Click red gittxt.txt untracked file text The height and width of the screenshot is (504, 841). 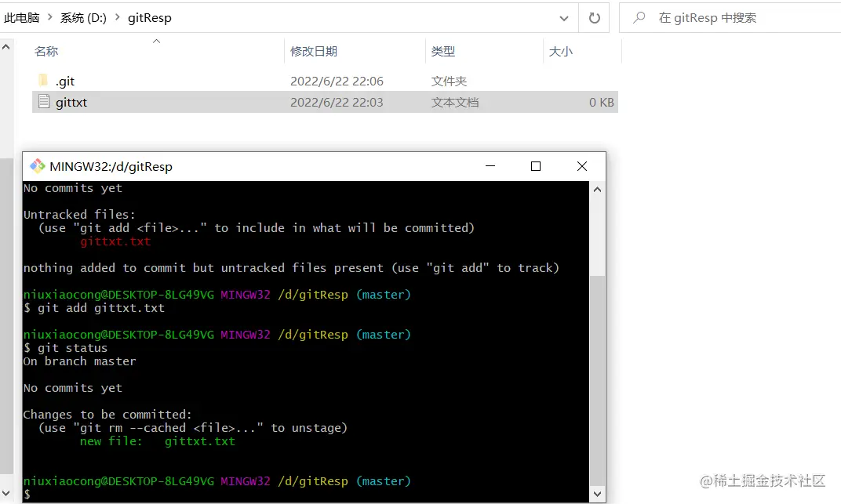pos(115,241)
